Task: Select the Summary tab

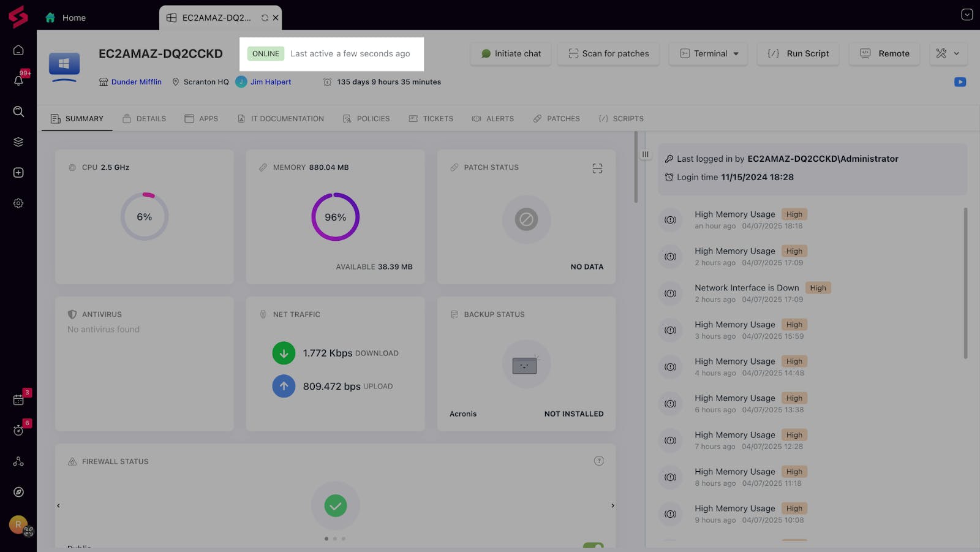Action: coord(77,119)
